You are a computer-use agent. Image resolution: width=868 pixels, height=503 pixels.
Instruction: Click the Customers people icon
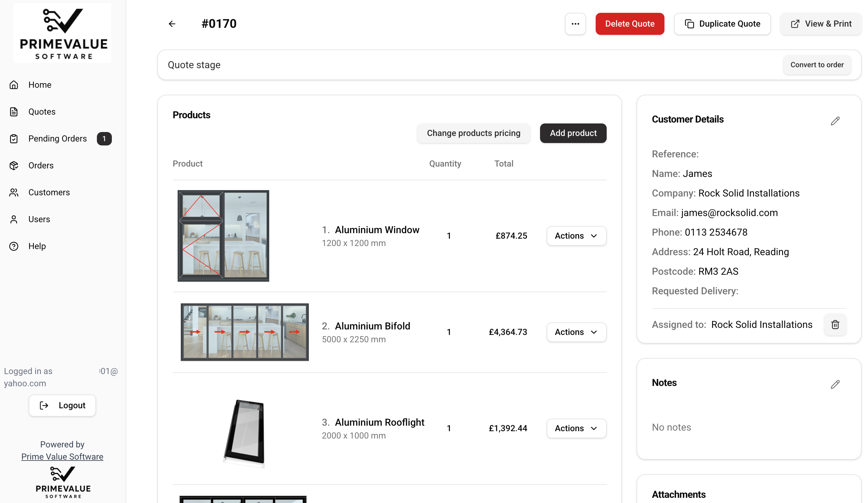[14, 193]
